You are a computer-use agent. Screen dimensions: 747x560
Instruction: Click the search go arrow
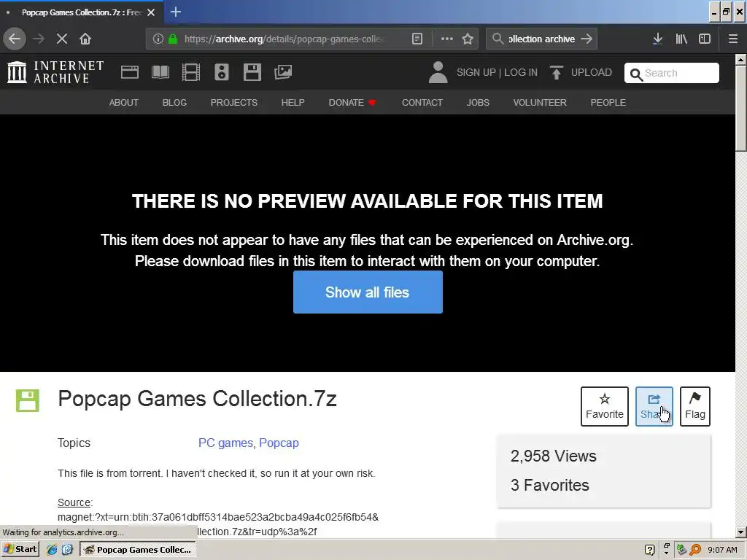pyautogui.click(x=587, y=39)
